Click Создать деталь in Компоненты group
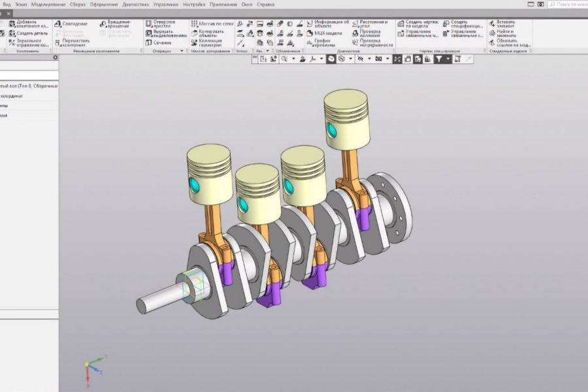 pos(28,33)
